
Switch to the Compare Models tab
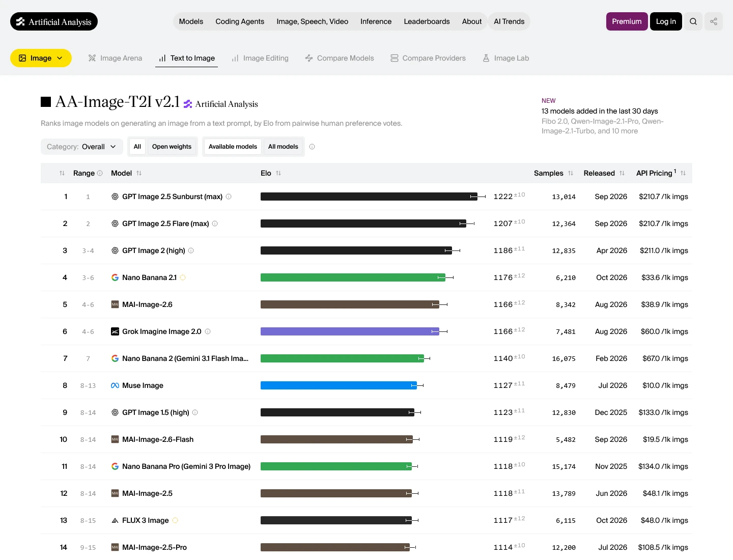coord(340,58)
